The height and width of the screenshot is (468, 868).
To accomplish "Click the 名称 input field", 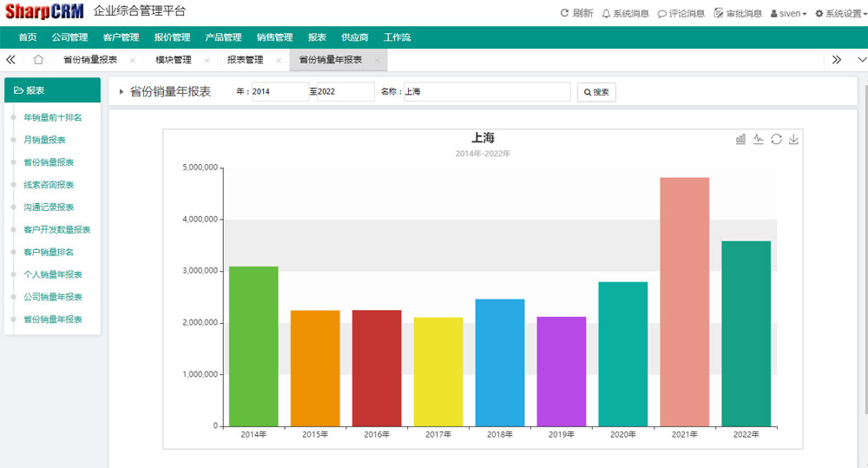I will [x=487, y=92].
